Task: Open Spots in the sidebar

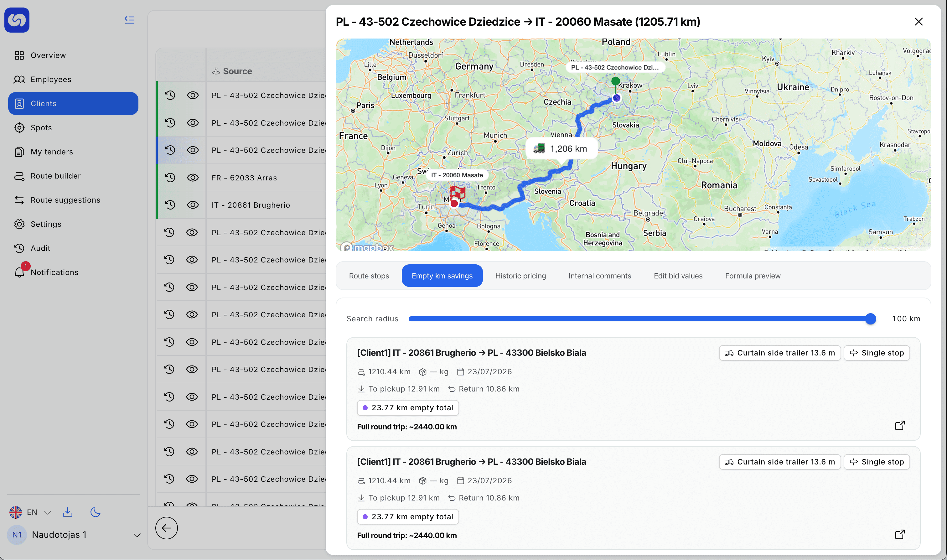Action: (73, 127)
